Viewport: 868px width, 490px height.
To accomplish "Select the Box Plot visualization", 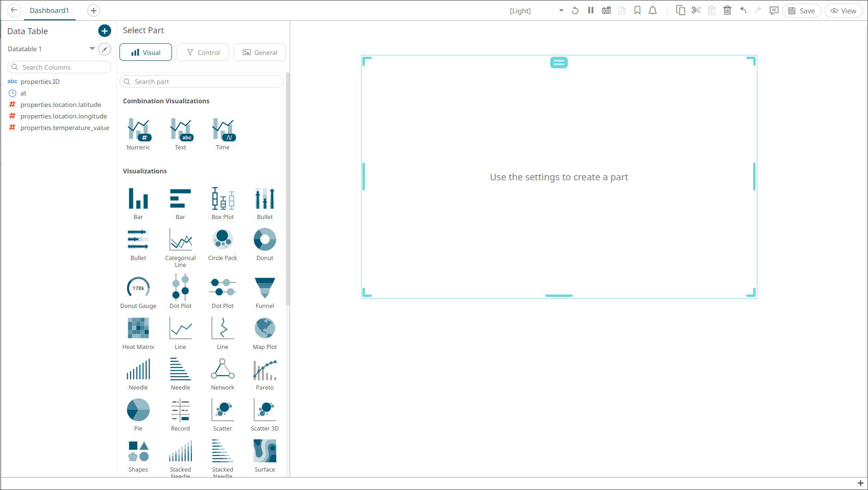I will click(x=223, y=204).
